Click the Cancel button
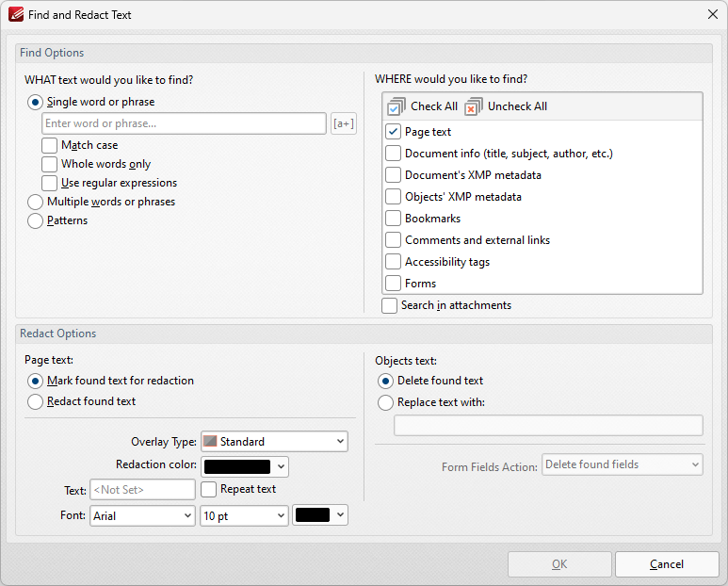Image resolution: width=728 pixels, height=586 pixels. tap(667, 564)
